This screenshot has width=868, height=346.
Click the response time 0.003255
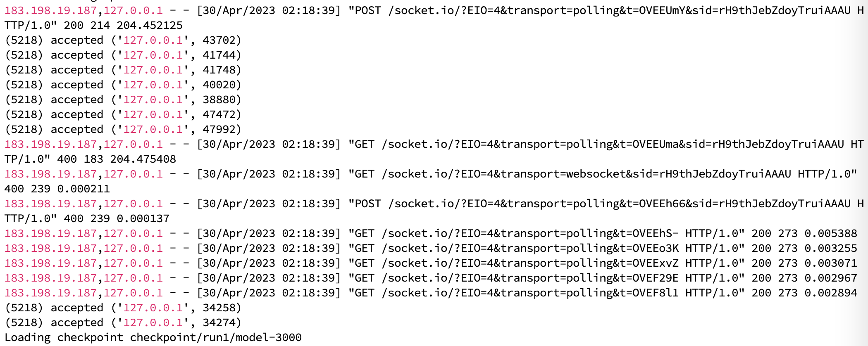(x=831, y=248)
